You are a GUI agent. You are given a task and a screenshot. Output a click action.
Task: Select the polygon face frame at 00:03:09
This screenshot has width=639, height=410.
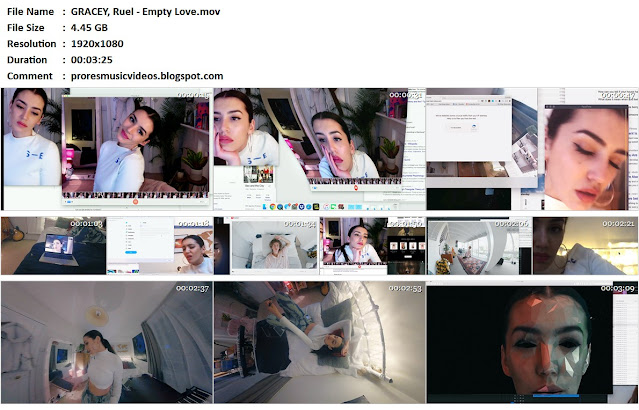point(532,342)
